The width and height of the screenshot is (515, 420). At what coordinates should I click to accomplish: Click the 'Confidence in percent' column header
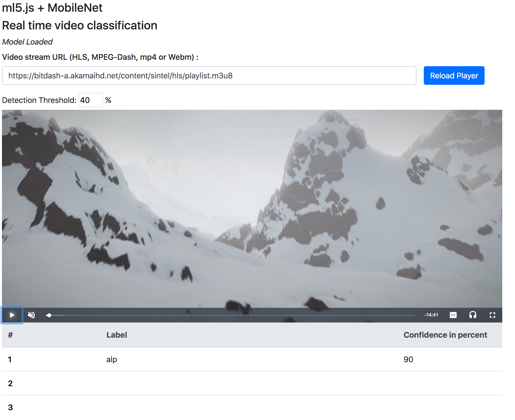tap(445, 335)
